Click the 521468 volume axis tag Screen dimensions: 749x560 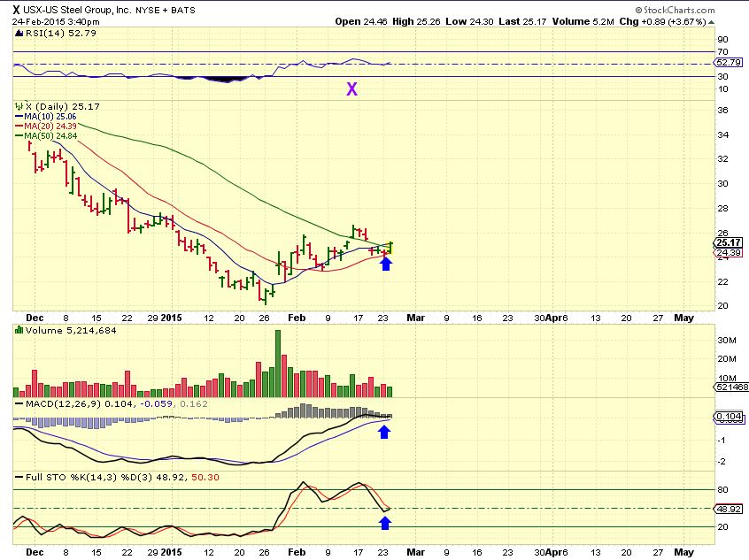pos(731,387)
